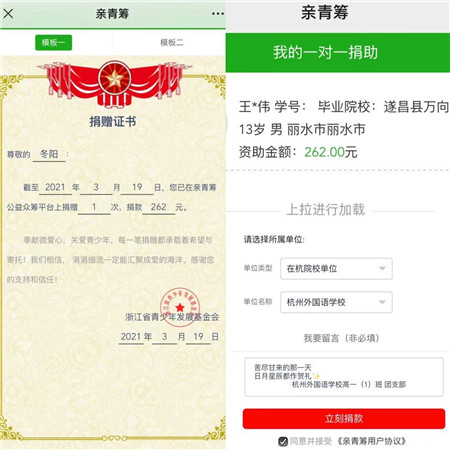This screenshot has height=450, width=450.
Task: Toggle the agree to user agreement checkbox
Action: 283,442
